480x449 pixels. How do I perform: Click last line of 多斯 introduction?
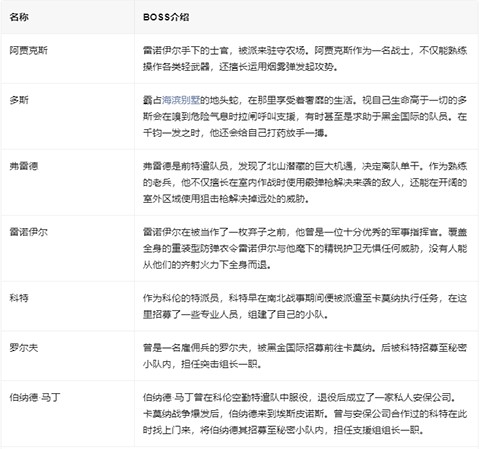236,133
